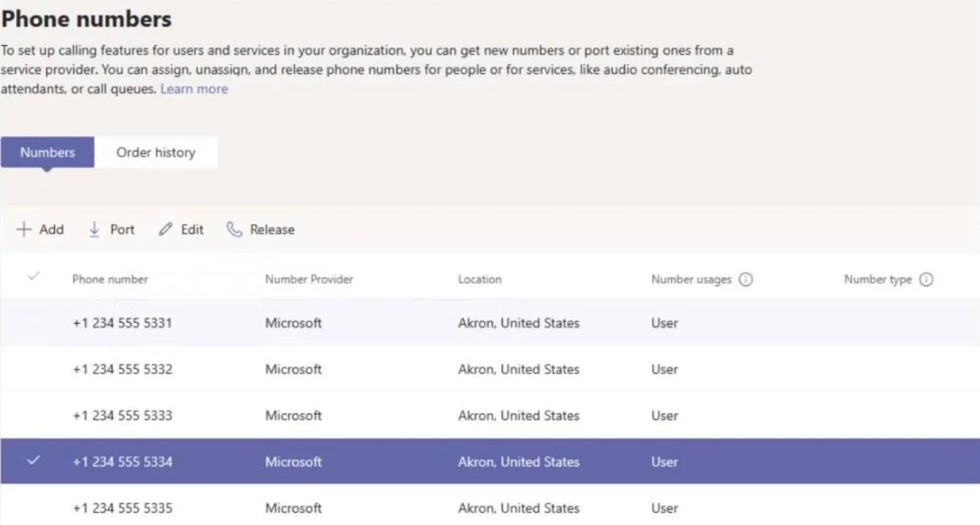Image resolution: width=980 pixels, height=525 pixels.
Task: Click the Number usages column header
Action: pos(691,279)
